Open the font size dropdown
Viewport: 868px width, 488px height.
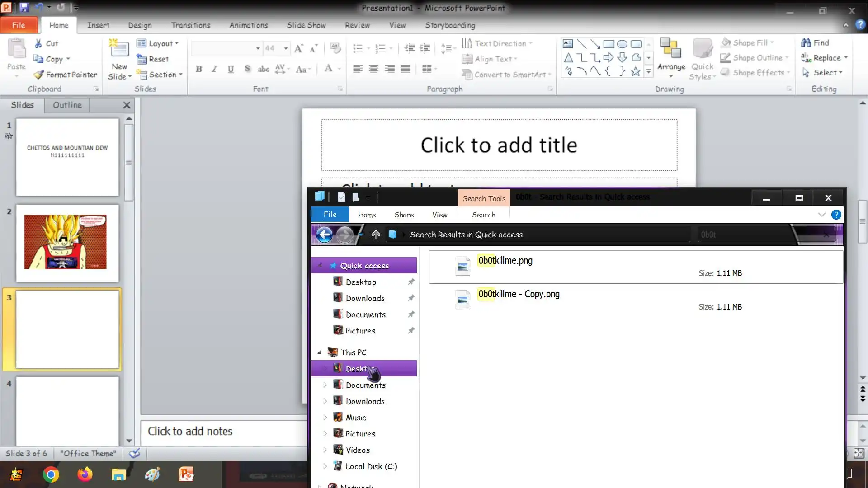point(286,48)
